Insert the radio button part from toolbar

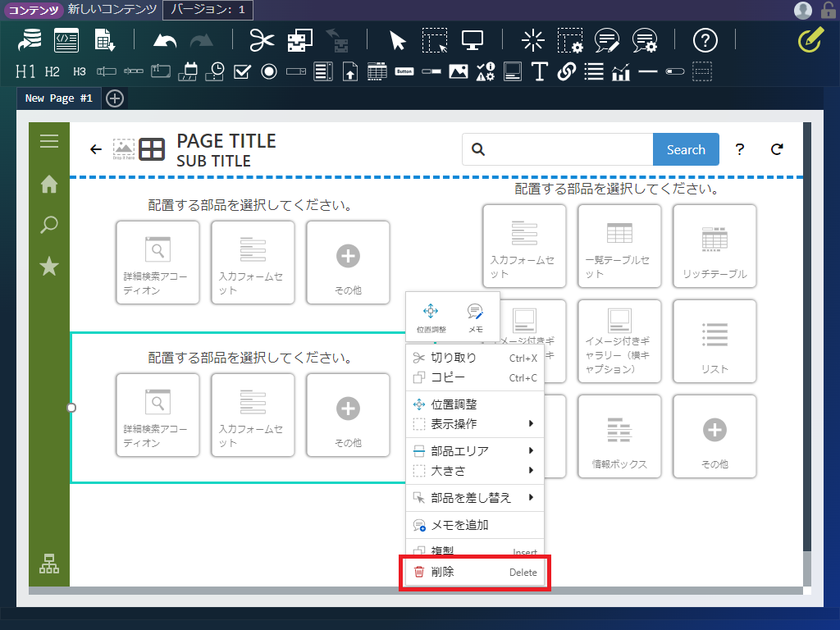pyautogui.click(x=269, y=71)
